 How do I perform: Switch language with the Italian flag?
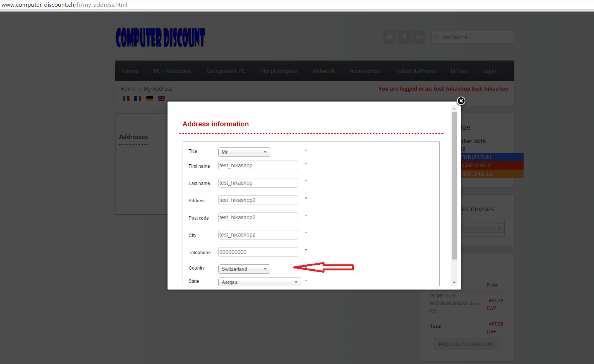(x=126, y=99)
